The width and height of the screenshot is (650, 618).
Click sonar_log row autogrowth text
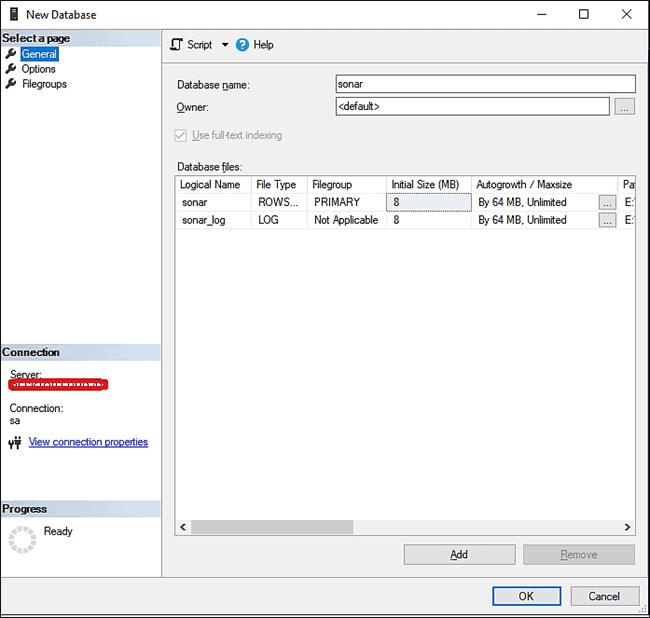tap(522, 220)
